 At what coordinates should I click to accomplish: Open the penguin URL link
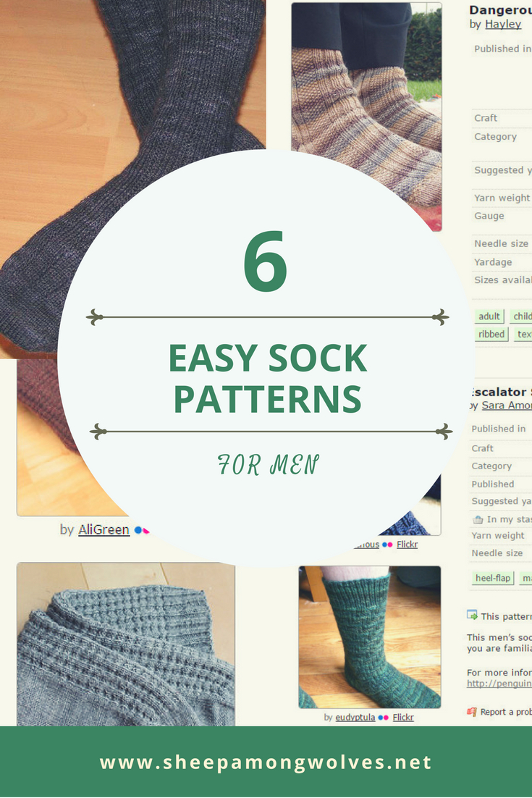coord(499,684)
